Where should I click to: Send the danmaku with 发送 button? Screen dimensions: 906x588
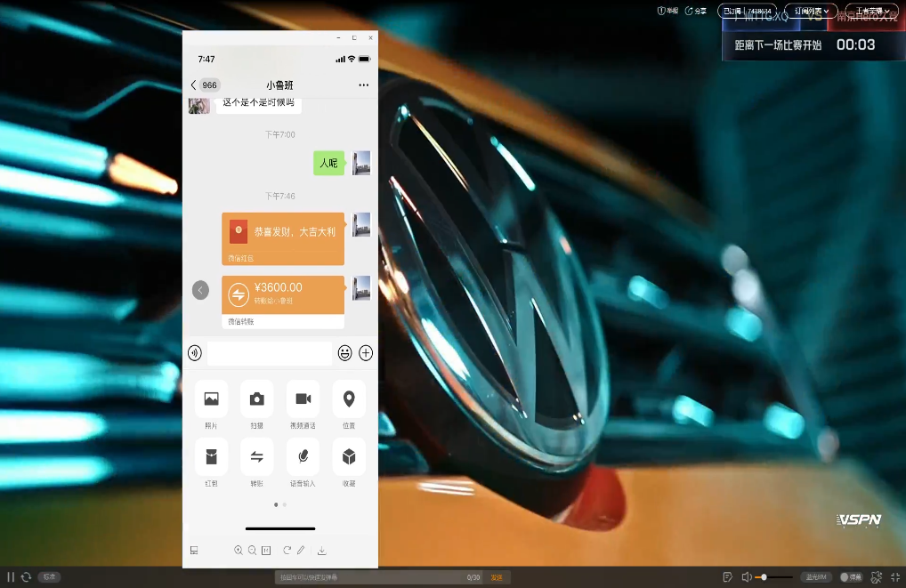click(x=497, y=577)
